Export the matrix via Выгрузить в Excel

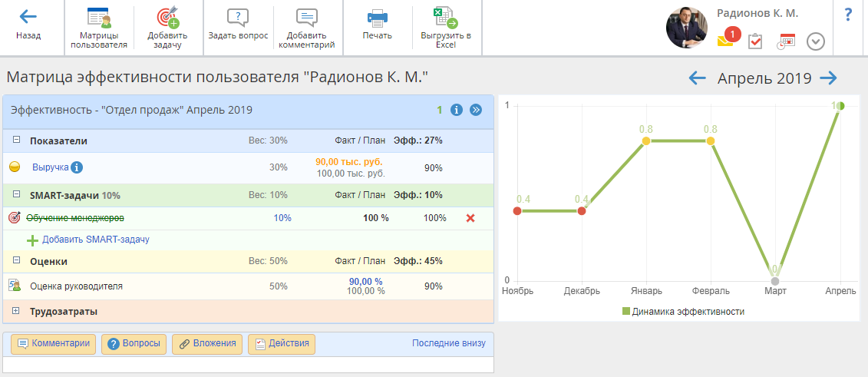coord(445,18)
